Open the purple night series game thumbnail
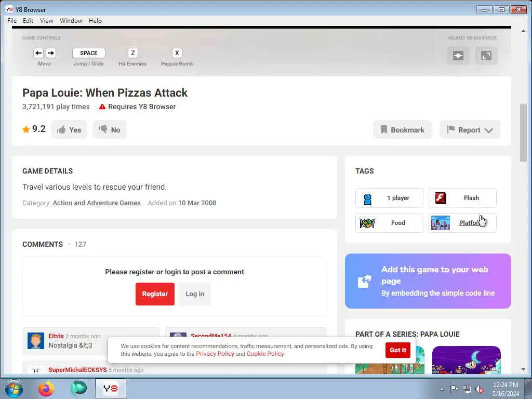The height and width of the screenshot is (399, 532). tap(466, 360)
